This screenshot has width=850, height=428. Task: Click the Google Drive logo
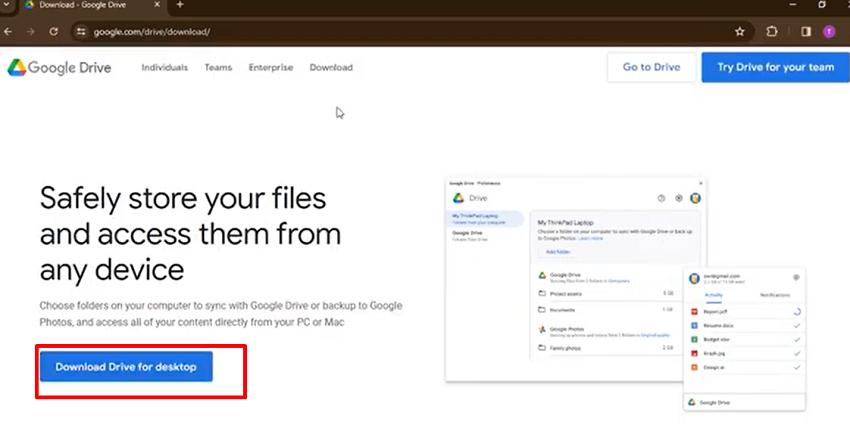coord(59,68)
